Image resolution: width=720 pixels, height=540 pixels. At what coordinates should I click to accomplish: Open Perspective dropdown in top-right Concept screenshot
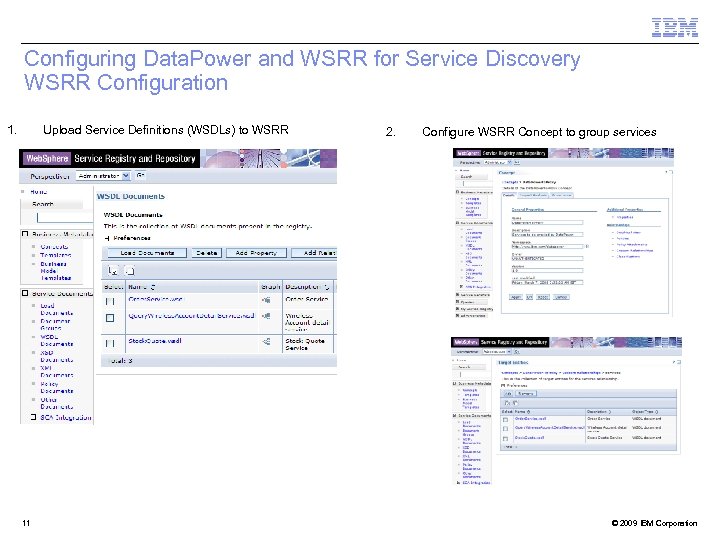click(x=497, y=163)
